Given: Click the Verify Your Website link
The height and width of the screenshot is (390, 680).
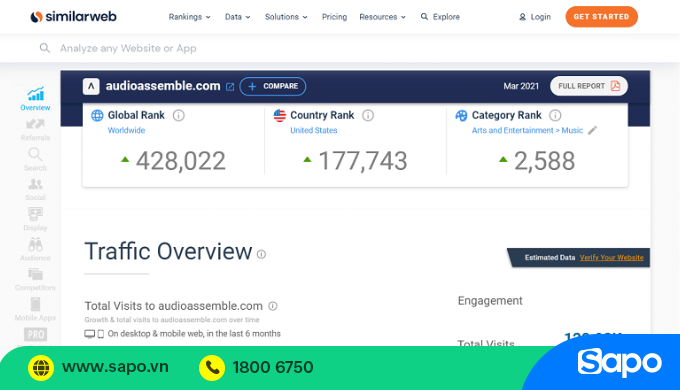Looking at the screenshot, I should (x=611, y=258).
